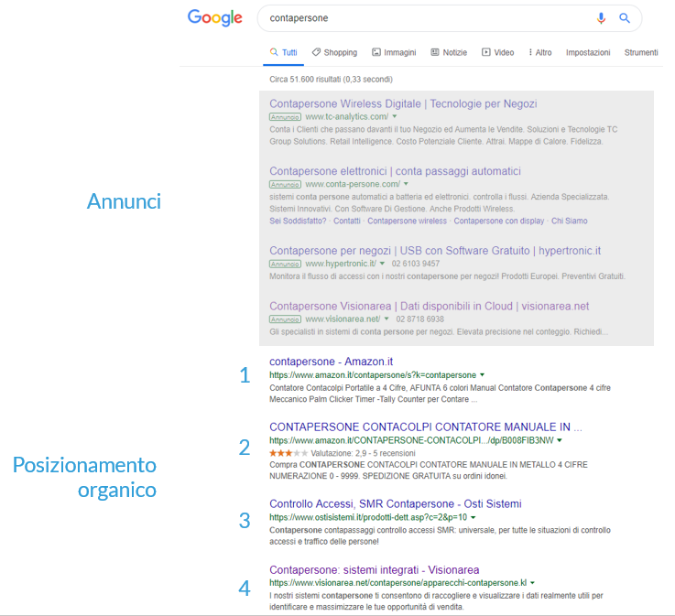Screen dimensions: 675x616
Task: Click the Immagini picture icon
Action: coord(376,52)
